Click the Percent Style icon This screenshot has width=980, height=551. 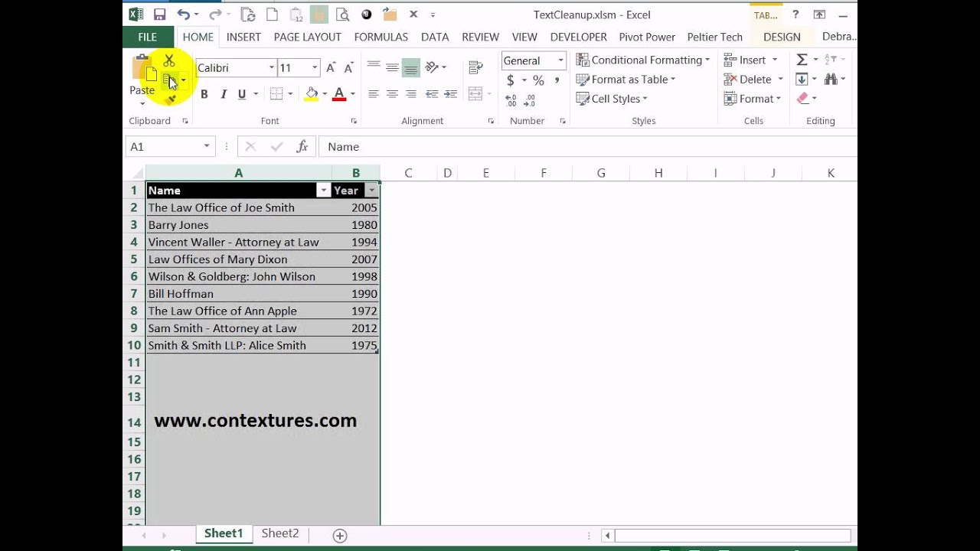pos(538,80)
